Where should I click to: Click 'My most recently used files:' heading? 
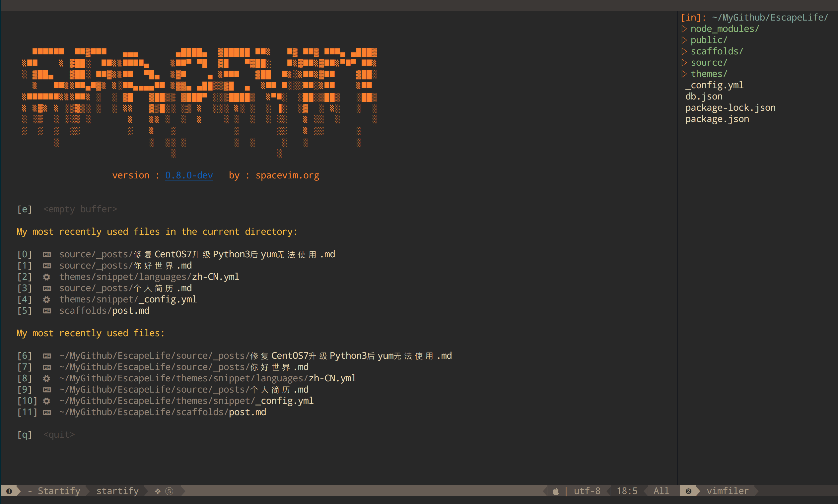[91, 333]
